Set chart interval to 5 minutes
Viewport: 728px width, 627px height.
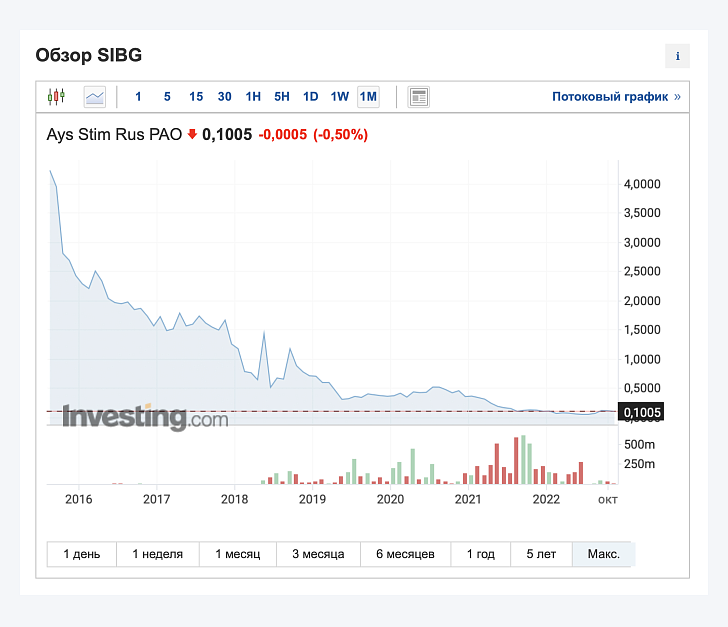click(x=167, y=97)
